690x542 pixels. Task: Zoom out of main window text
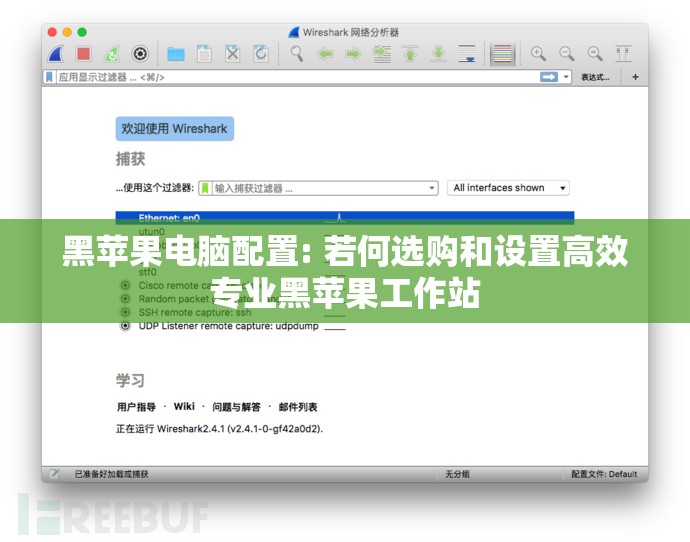(x=566, y=54)
